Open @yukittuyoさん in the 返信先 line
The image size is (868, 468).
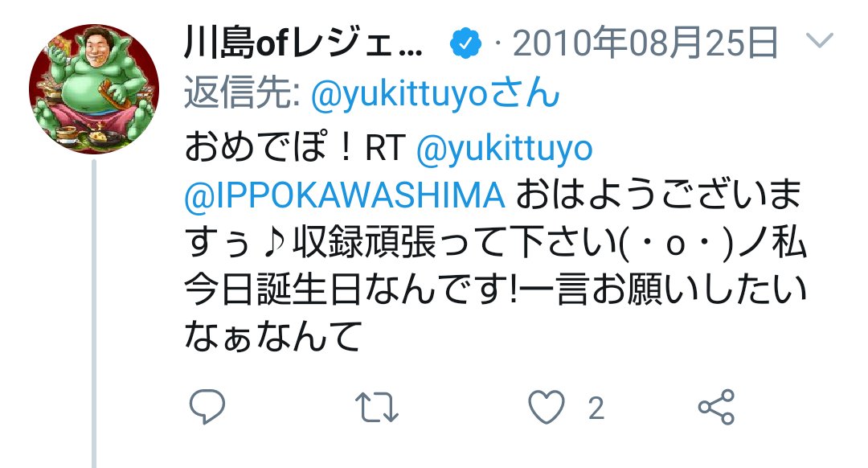[x=436, y=93]
